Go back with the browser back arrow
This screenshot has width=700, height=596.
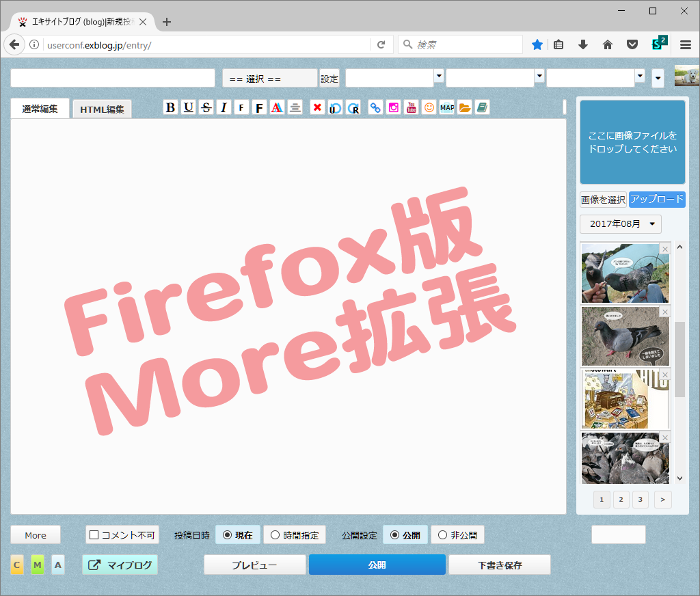tap(14, 44)
